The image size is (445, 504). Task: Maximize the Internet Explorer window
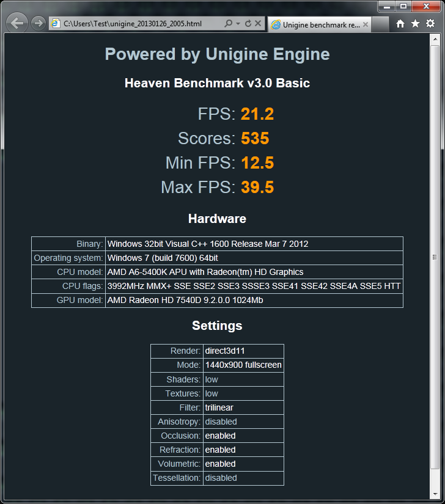point(403,7)
